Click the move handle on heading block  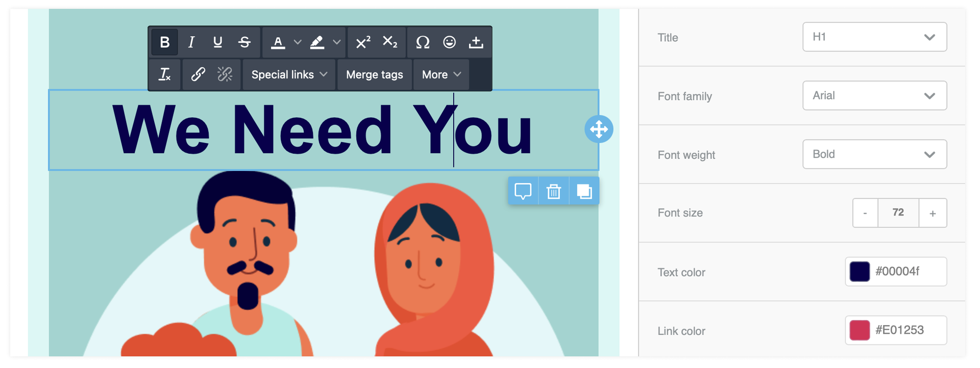click(599, 129)
